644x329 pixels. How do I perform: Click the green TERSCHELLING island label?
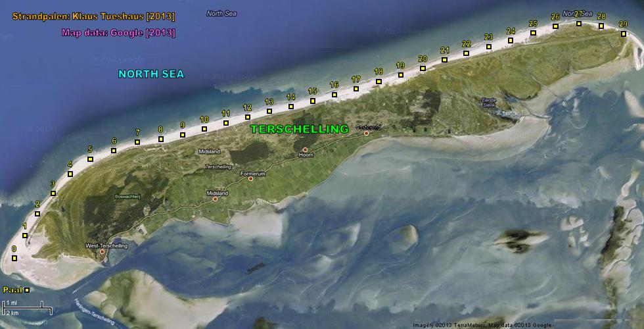click(300, 129)
